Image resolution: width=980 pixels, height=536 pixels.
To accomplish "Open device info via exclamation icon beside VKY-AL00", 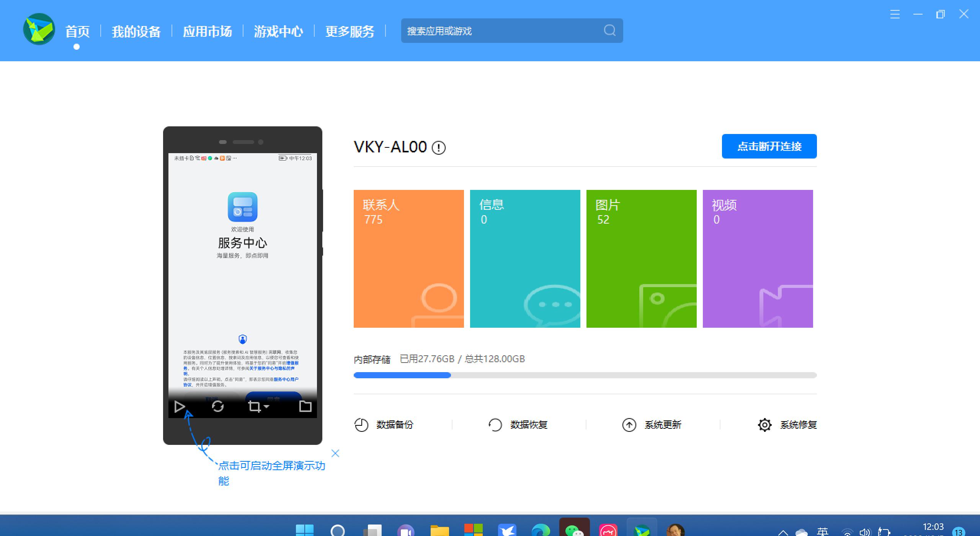I will tap(439, 148).
